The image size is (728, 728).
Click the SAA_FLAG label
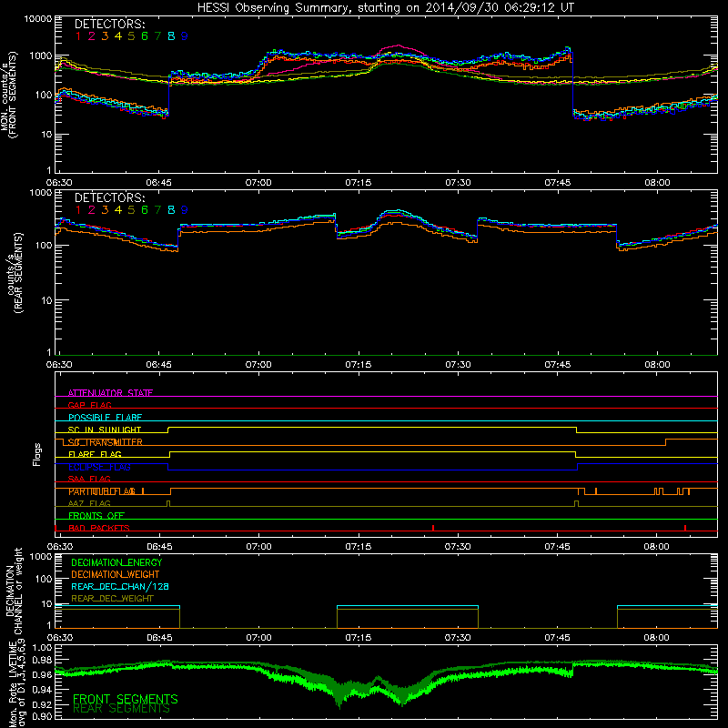click(89, 479)
